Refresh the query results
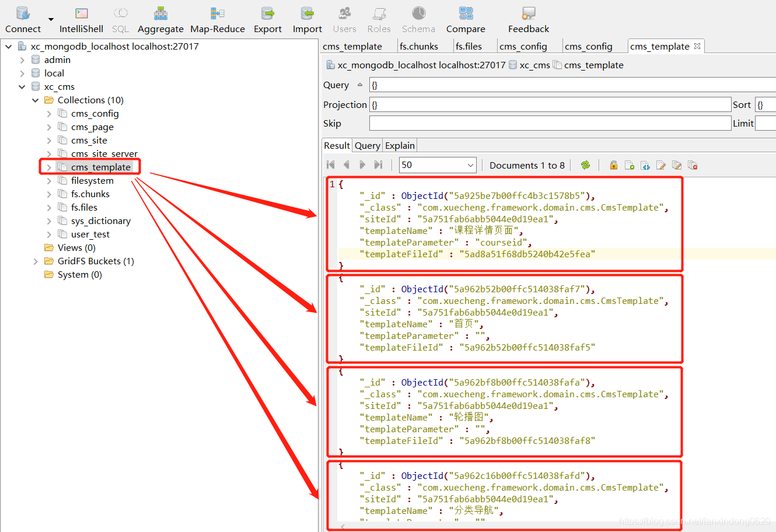This screenshot has width=776, height=532. click(585, 165)
